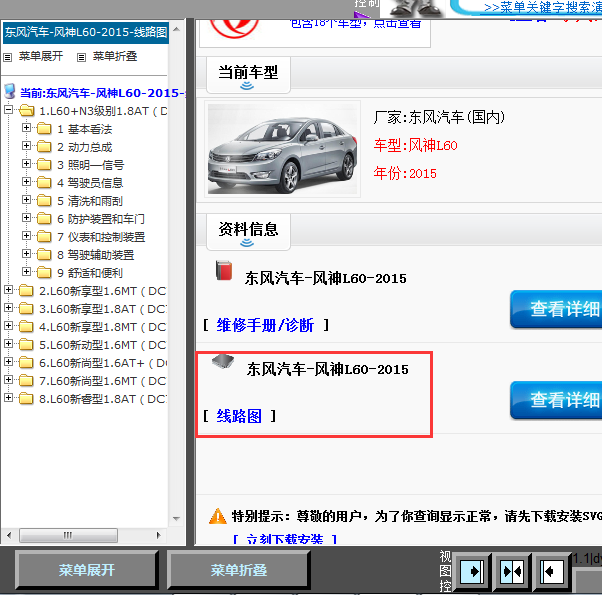Viewport: 602px width, 595px height.
Task: Expand the '1 基本看法' tree folder
Action: point(26,128)
